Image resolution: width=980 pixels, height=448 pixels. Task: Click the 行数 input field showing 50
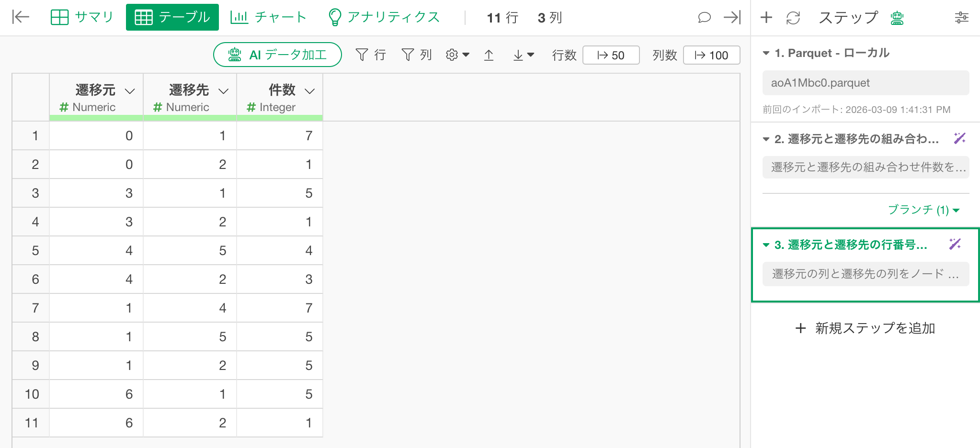coord(611,55)
